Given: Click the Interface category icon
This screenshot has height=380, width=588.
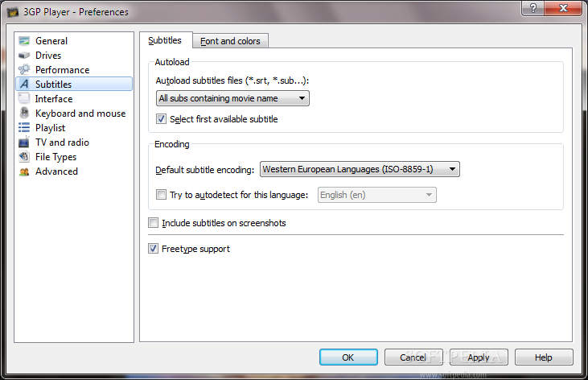Looking at the screenshot, I should tap(24, 98).
